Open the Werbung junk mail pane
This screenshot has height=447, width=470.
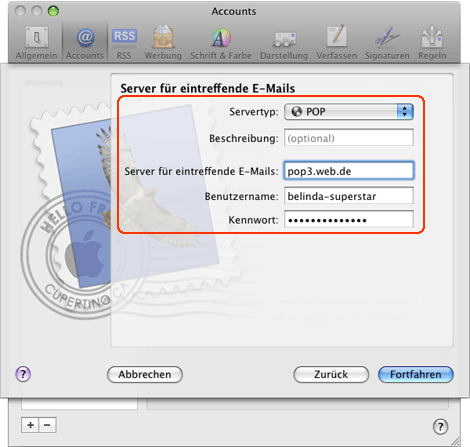click(x=163, y=43)
